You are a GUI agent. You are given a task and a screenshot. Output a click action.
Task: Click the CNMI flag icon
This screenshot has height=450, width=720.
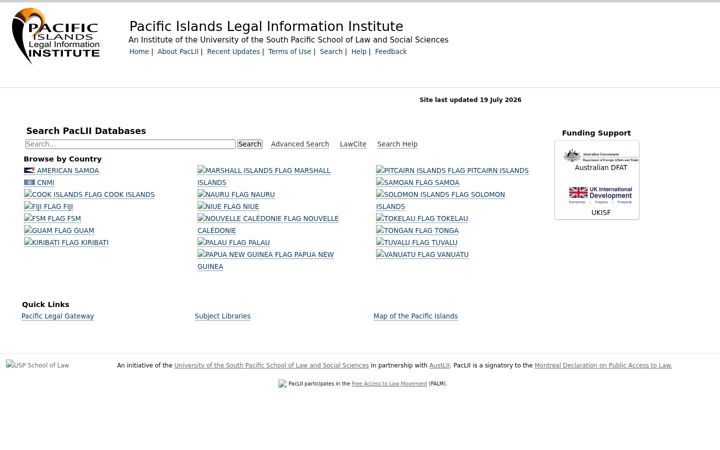pyautogui.click(x=29, y=182)
